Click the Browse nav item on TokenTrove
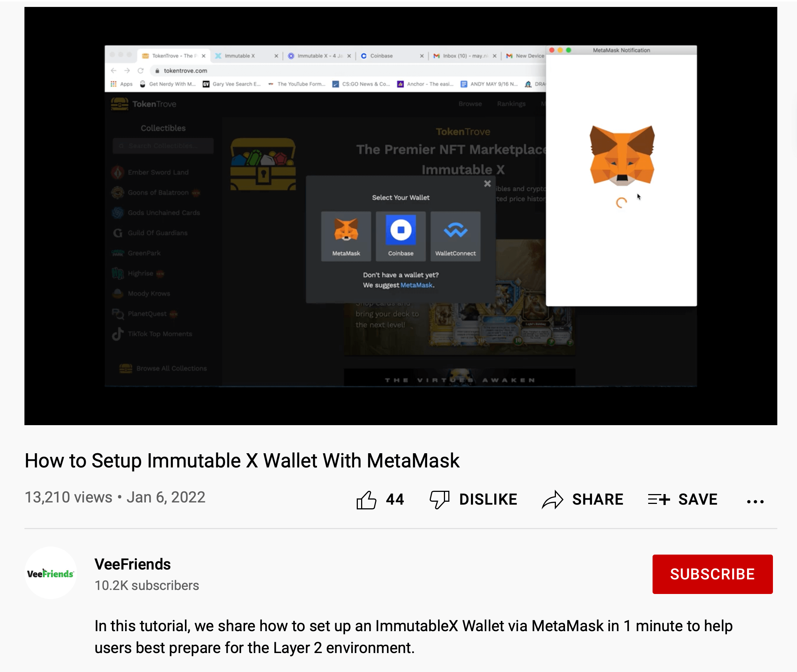 click(x=470, y=104)
